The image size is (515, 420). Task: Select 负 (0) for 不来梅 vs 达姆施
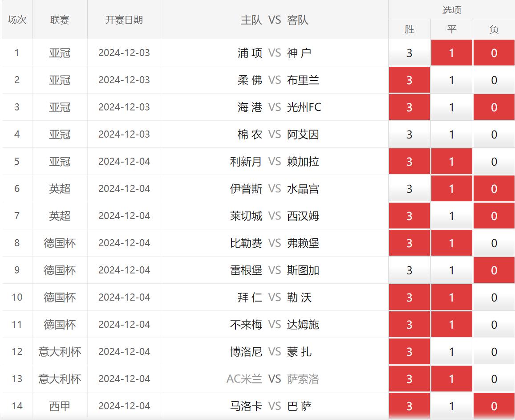click(x=494, y=325)
